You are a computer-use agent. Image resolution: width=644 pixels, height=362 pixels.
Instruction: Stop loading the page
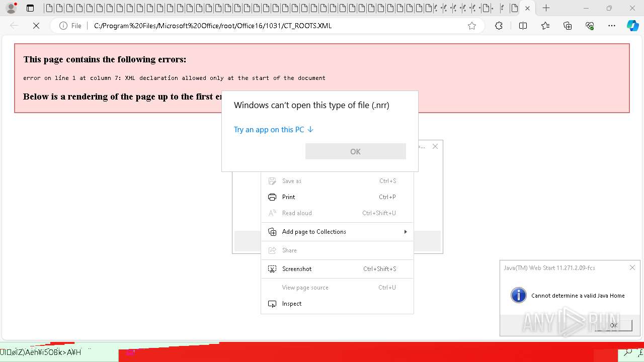pyautogui.click(x=36, y=26)
